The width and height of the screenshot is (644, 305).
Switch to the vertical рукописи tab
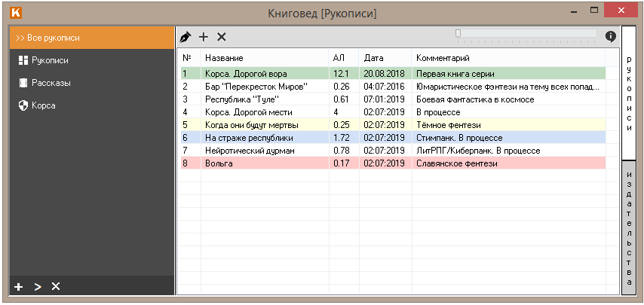click(x=628, y=94)
